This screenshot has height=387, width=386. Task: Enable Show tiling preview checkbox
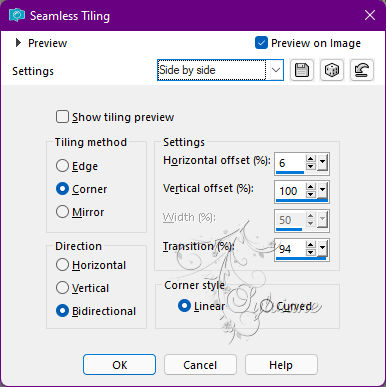point(62,117)
